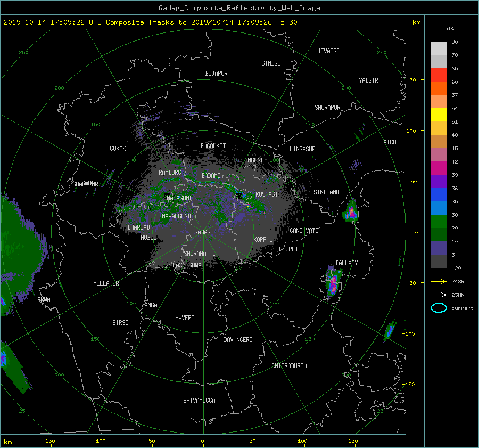Click the Gadag_Composite_Reflectivity_Web_Image title text
Viewport: 479px width, 448px height.
tap(239, 8)
